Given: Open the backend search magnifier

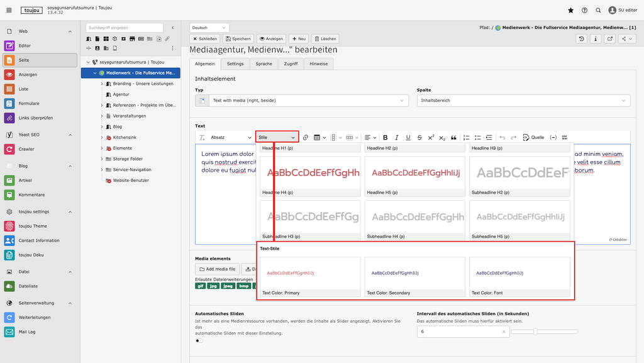Looking at the screenshot, I should 599,10.
